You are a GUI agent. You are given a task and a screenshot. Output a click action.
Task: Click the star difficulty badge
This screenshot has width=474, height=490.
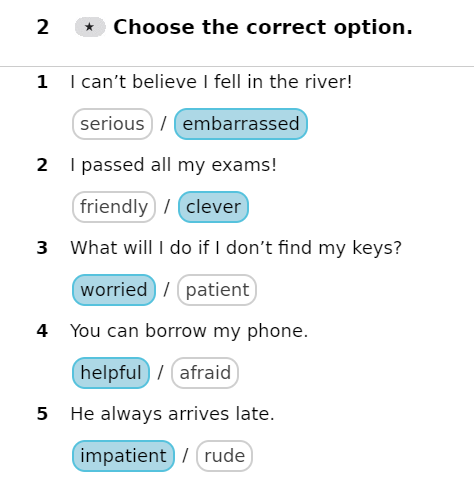[x=90, y=27]
